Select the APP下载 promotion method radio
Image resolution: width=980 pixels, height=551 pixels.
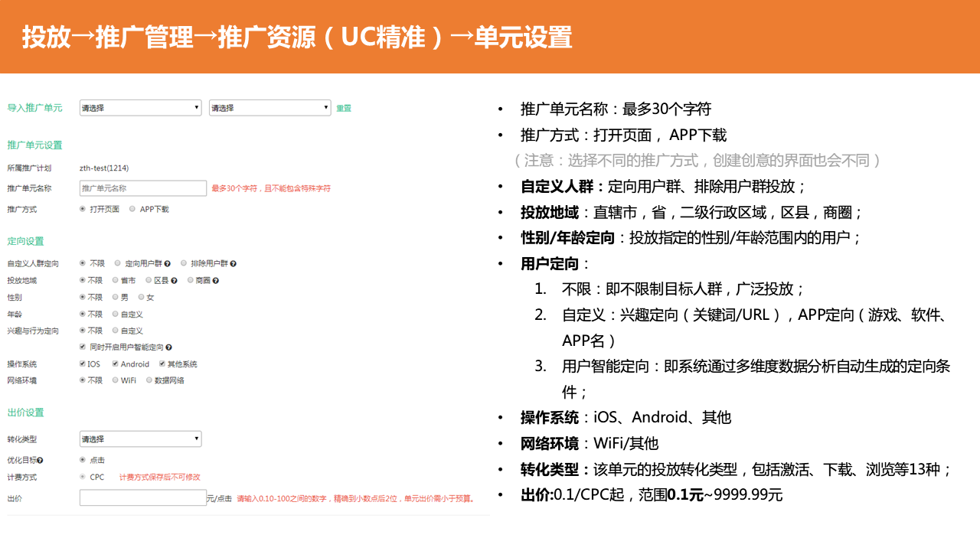point(132,209)
